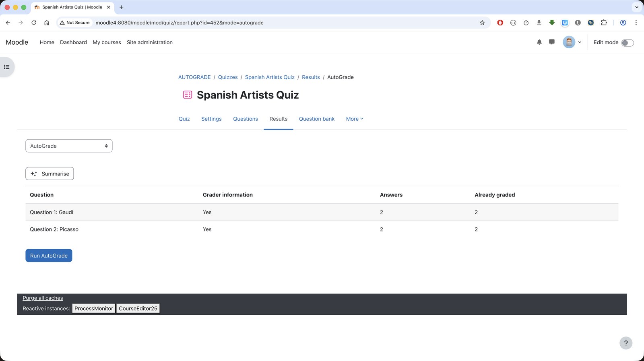Image resolution: width=644 pixels, height=361 pixels.
Task: Click the help question mark button
Action: (626, 343)
